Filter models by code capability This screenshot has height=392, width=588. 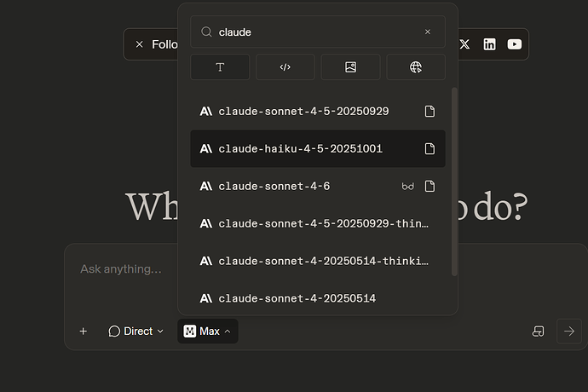coord(285,67)
